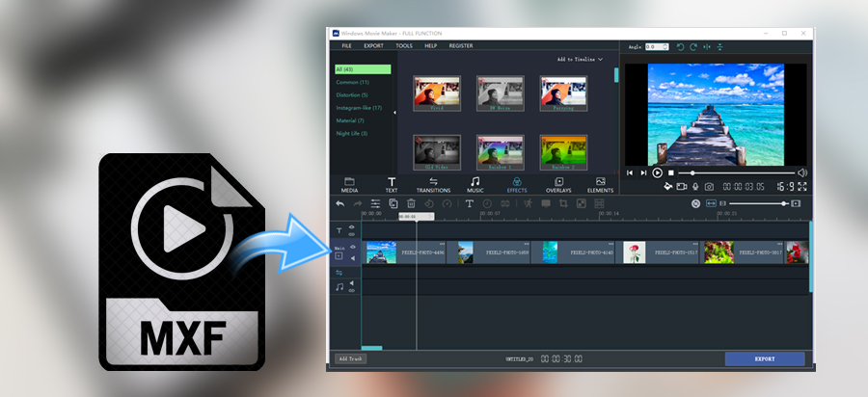Add text with timeline toolbar T icon

(470, 203)
